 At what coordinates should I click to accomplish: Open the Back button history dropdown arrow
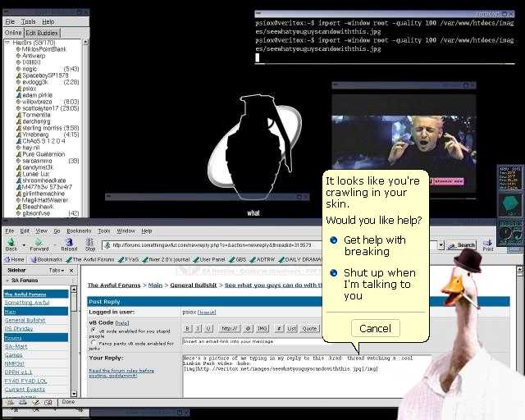click(24, 245)
